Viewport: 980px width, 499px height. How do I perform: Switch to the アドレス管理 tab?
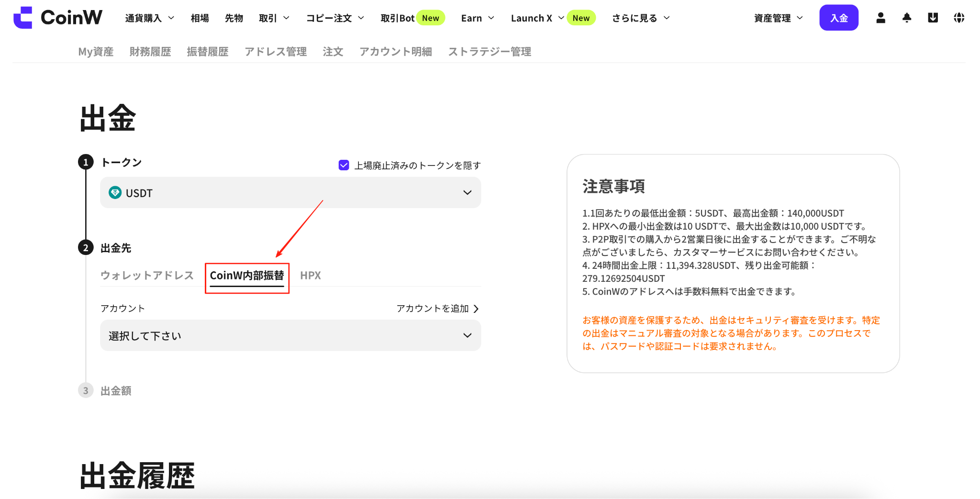click(276, 52)
